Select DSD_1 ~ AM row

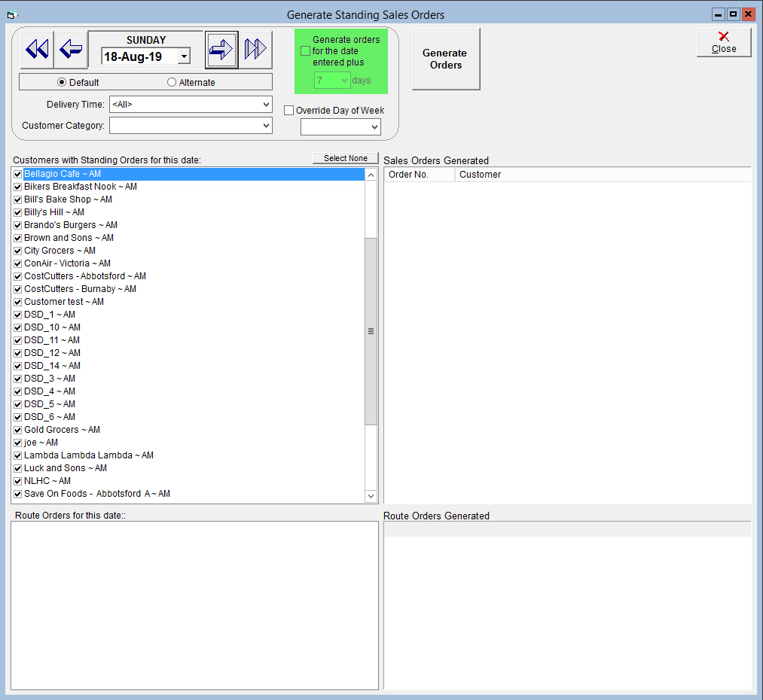188,315
